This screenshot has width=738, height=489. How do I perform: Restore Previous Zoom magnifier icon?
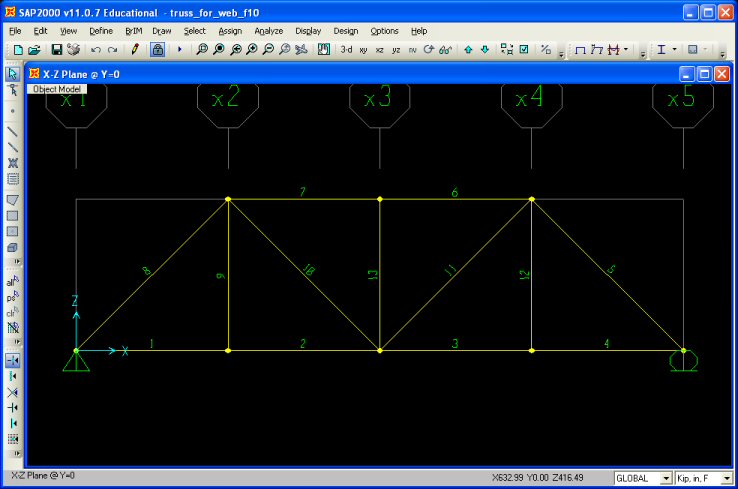pos(235,49)
